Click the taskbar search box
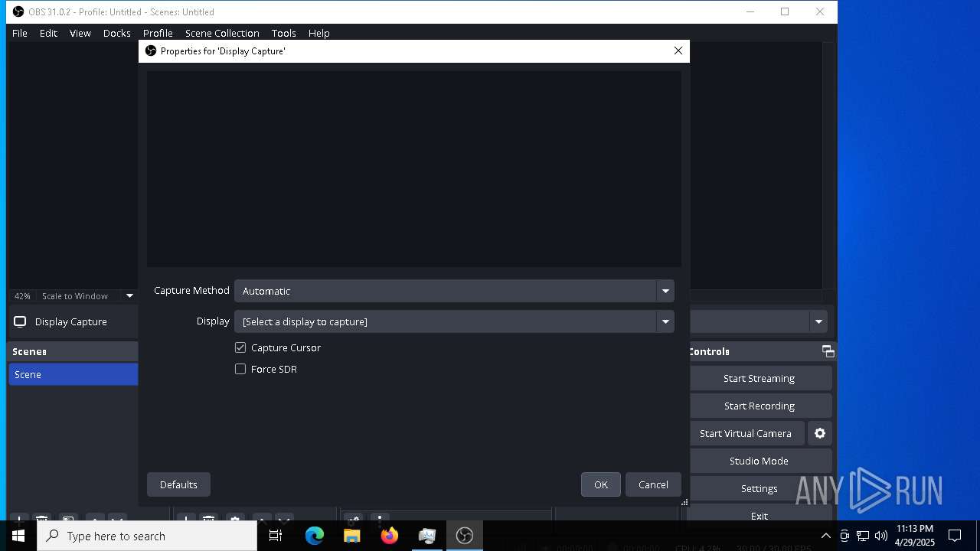Image resolution: width=980 pixels, height=551 pixels. pyautogui.click(x=147, y=536)
